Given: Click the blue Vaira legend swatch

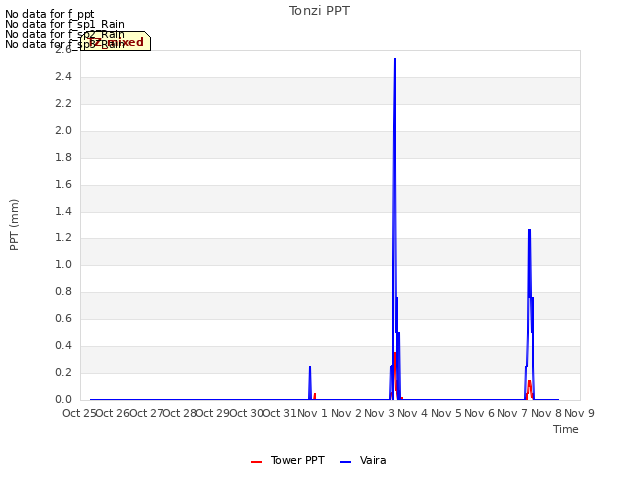Looking at the screenshot, I should pos(345,462).
